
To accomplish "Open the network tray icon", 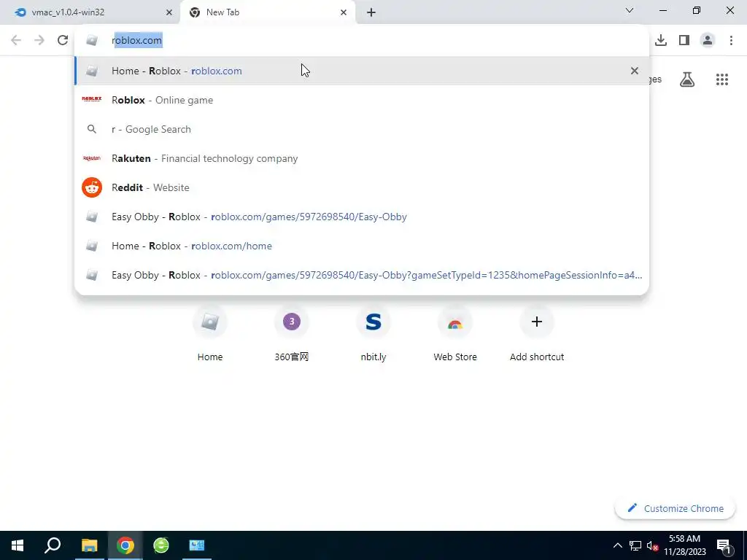I will tap(635, 545).
